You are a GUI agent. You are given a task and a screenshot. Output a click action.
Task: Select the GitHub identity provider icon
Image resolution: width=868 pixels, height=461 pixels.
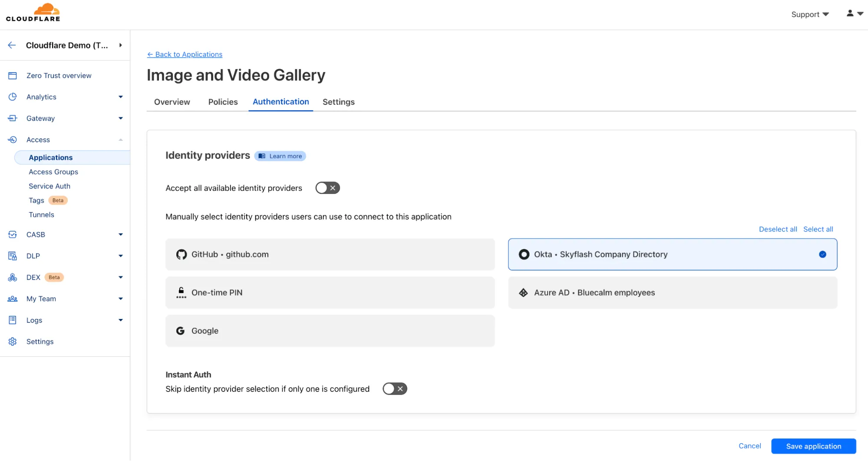(181, 254)
